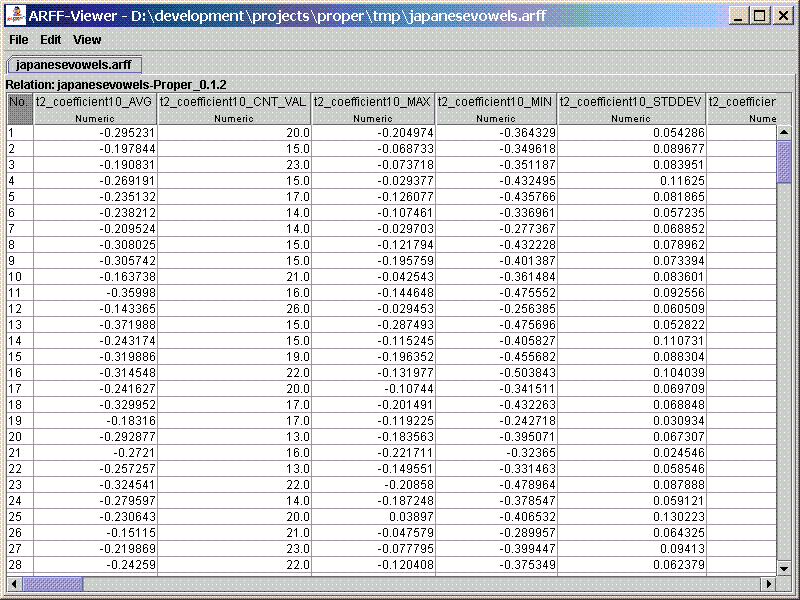Viewport: 800px width, 600px height.
Task: Select MAX cell -0.144648
Action: click(373, 293)
